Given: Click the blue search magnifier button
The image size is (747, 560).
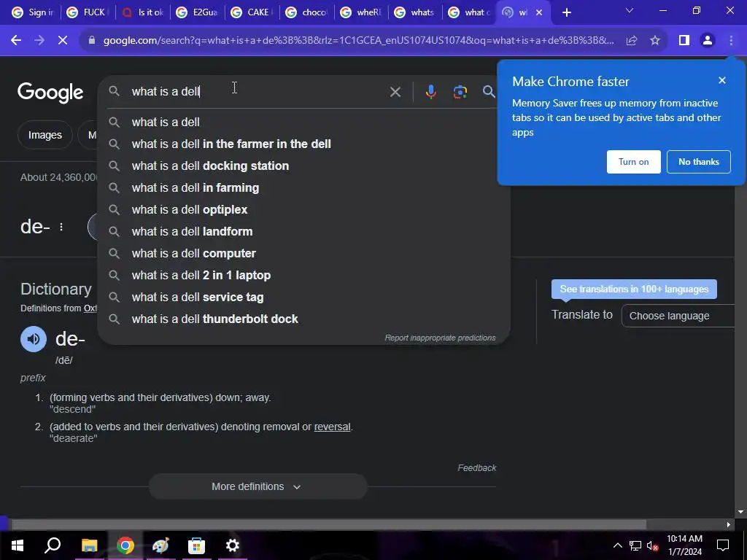Looking at the screenshot, I should (x=489, y=91).
